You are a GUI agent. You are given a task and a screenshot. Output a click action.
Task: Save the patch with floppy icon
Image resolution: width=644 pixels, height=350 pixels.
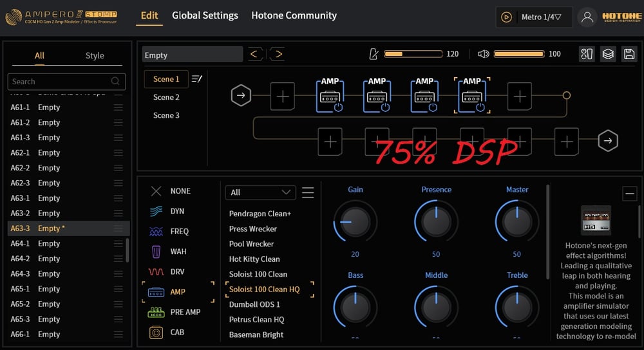pyautogui.click(x=629, y=54)
